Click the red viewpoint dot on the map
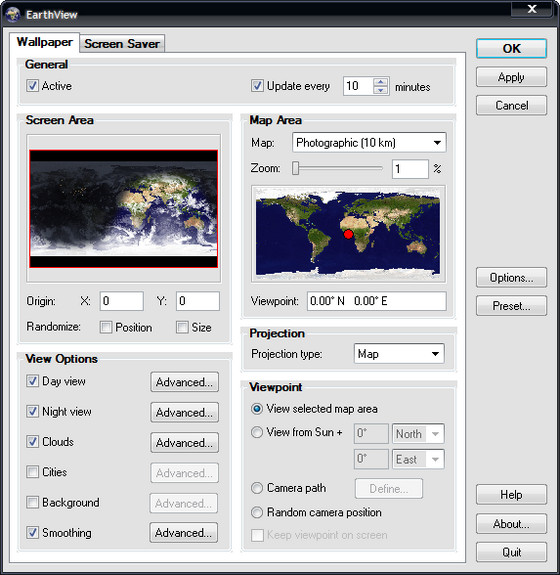The height and width of the screenshot is (575, 560). (348, 234)
